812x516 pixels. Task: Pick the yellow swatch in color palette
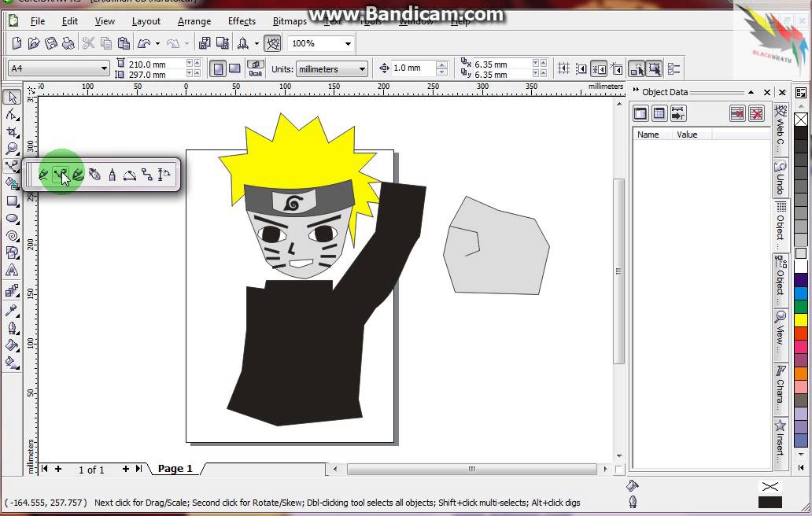[x=801, y=319]
